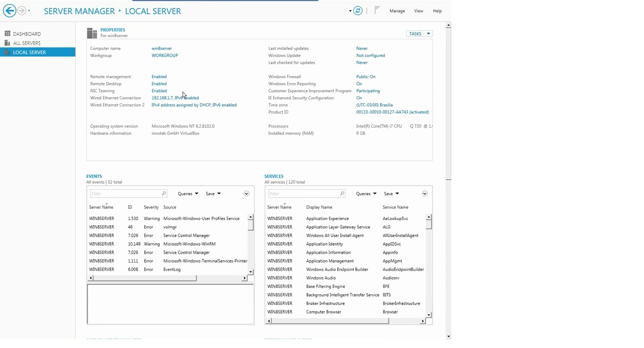Select the Microsoft-Windows-WinRM warning event
Screen dimensions: 644x348
[168, 244]
